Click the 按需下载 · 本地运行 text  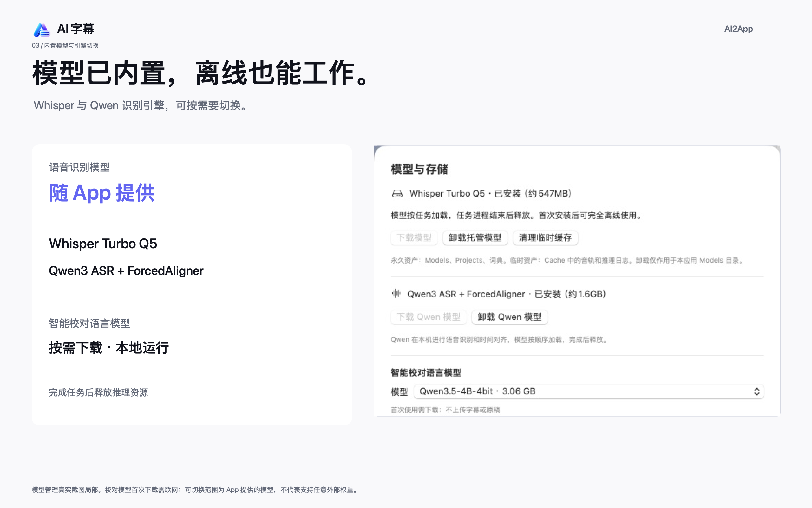click(109, 348)
